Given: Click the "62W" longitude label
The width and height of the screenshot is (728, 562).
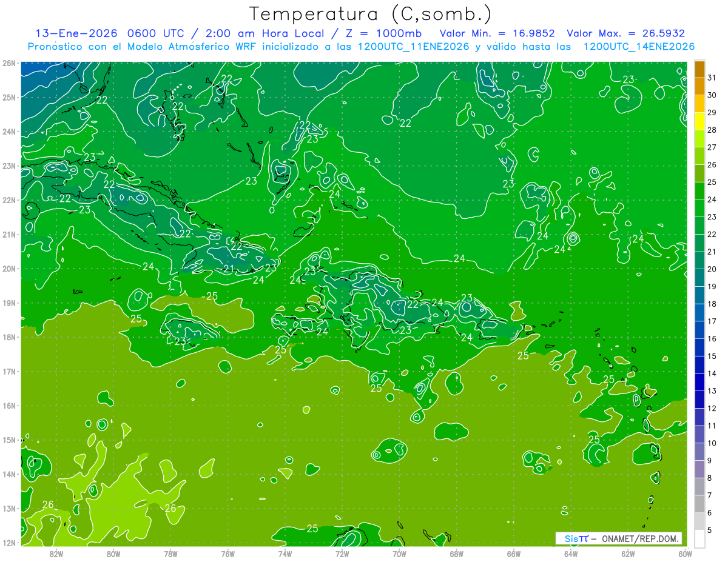Looking at the screenshot, I should tap(628, 554).
